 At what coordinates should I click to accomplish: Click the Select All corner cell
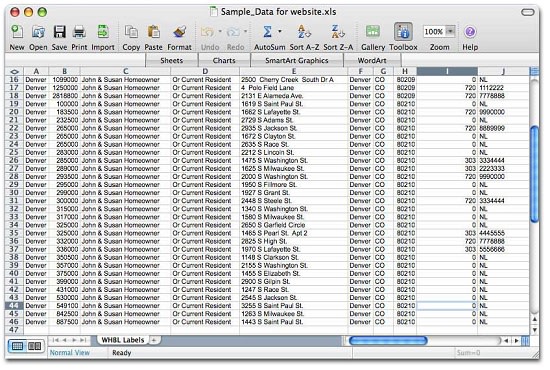coord(14,71)
